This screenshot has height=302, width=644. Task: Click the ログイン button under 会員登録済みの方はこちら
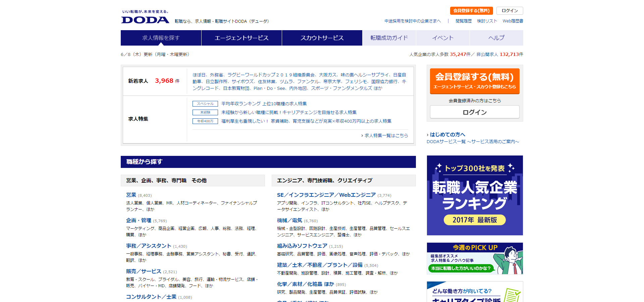tap(474, 112)
